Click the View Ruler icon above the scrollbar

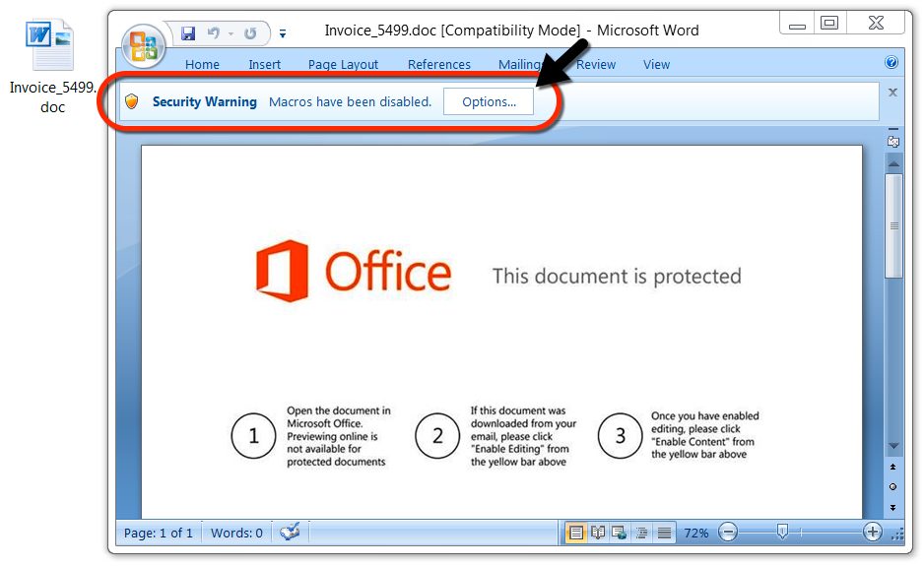(893, 142)
